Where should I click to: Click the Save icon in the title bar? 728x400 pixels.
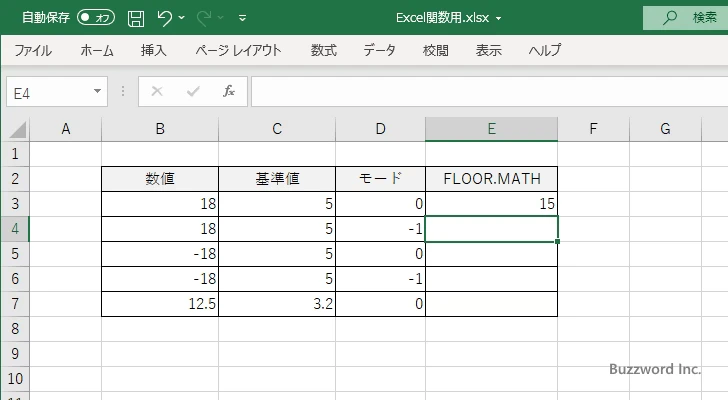pyautogui.click(x=136, y=18)
